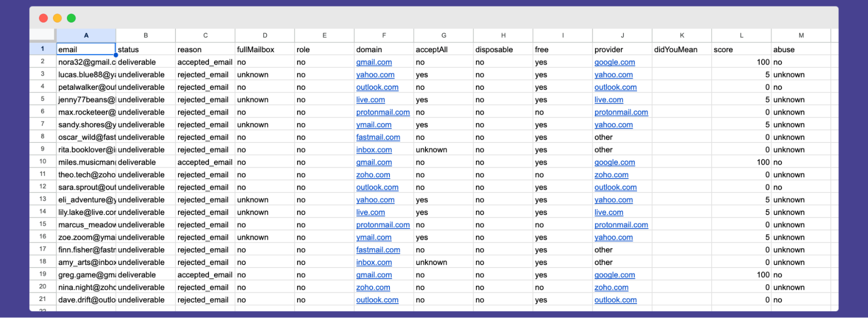The image size is (868, 318).
Task: Select column A header
Action: click(x=86, y=36)
